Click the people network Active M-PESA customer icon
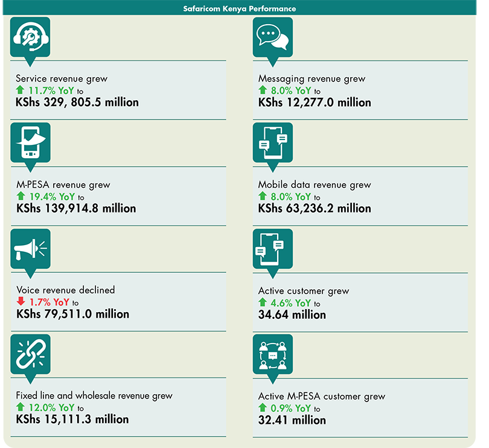 tap(273, 354)
